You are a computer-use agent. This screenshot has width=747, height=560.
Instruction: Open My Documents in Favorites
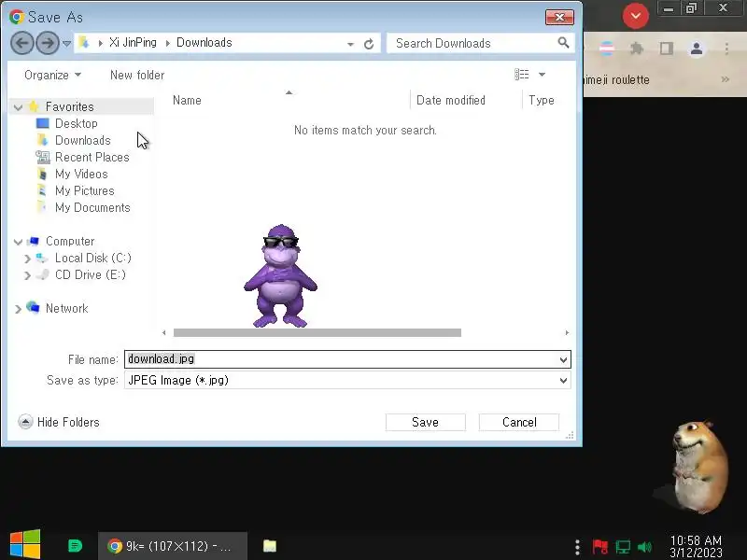pos(92,207)
